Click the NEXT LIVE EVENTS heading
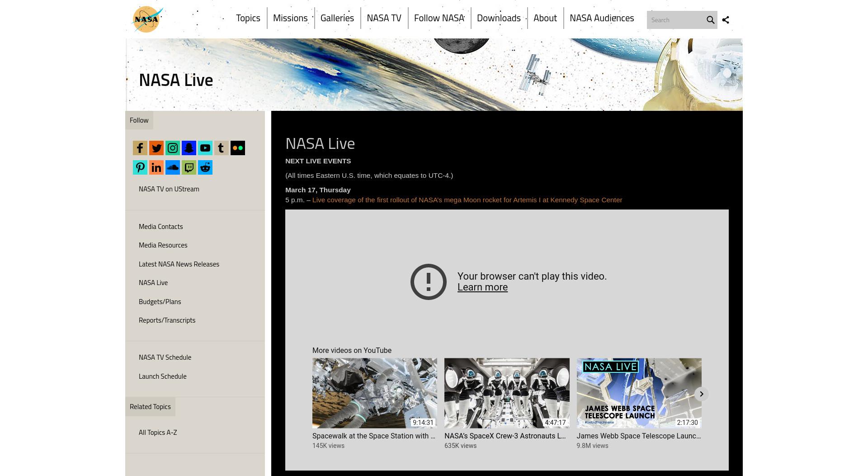 318,161
